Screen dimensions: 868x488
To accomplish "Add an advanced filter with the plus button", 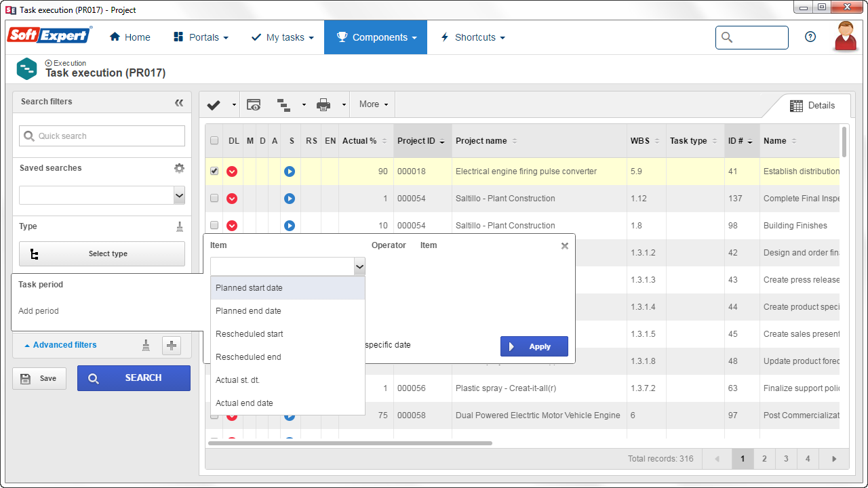I will coord(172,346).
